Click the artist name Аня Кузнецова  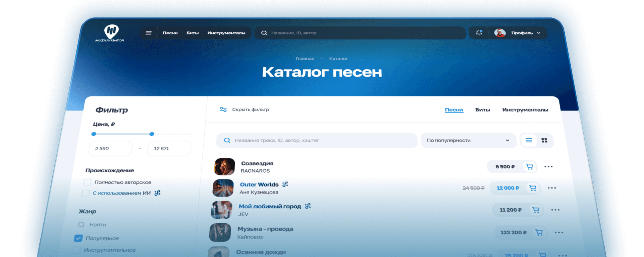click(259, 192)
